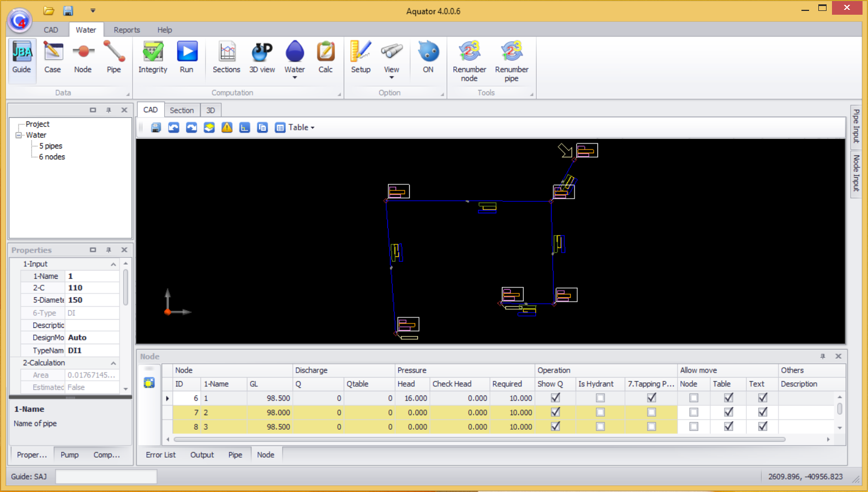Enable Tapping Point for node 3
The image size is (868, 492).
coord(651,427)
